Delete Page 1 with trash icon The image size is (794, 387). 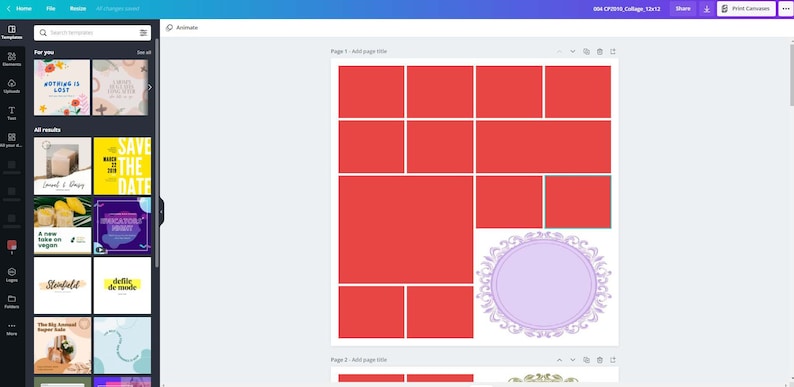coord(600,51)
